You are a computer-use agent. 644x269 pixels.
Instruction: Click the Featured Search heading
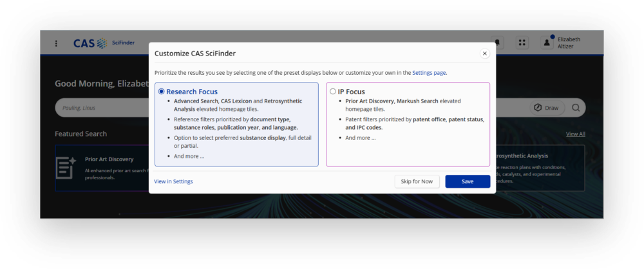coord(81,134)
